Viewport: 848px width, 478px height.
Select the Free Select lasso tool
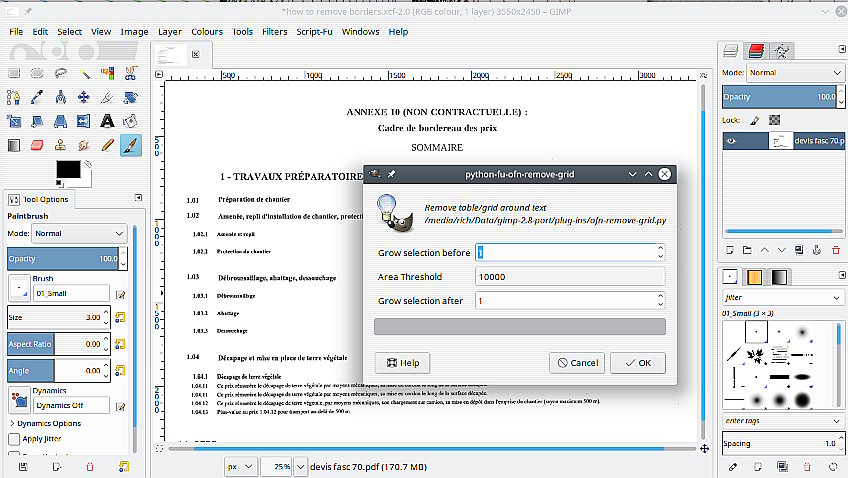point(61,73)
